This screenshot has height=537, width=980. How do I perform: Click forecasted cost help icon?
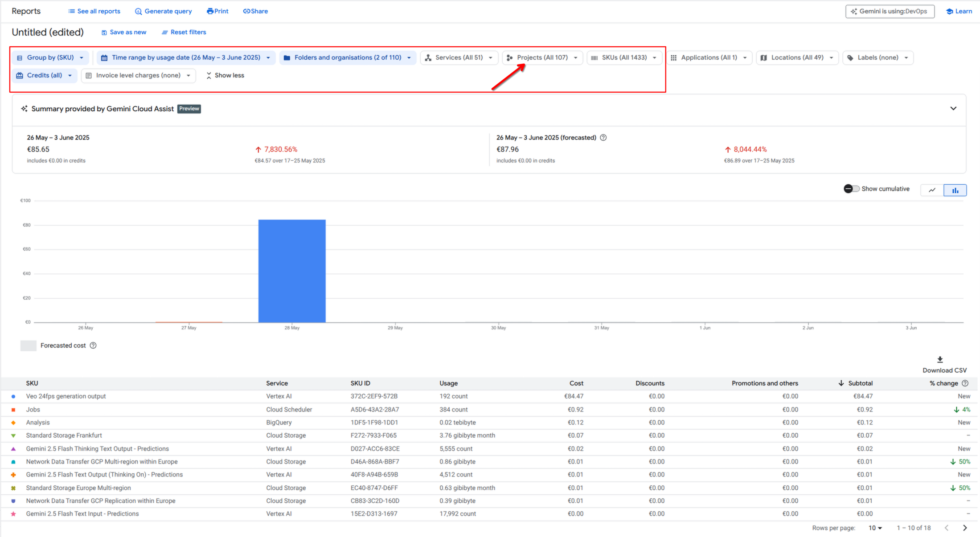pyautogui.click(x=93, y=346)
